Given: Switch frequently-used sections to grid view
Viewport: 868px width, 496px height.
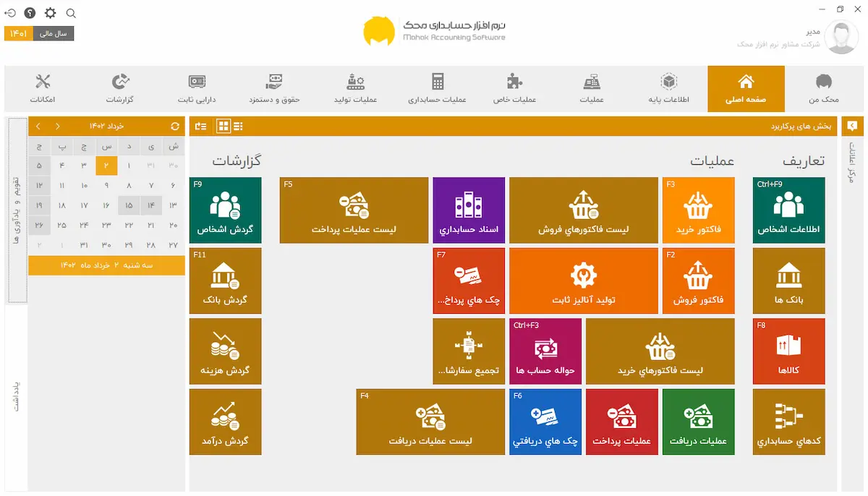Looking at the screenshot, I should point(224,127).
